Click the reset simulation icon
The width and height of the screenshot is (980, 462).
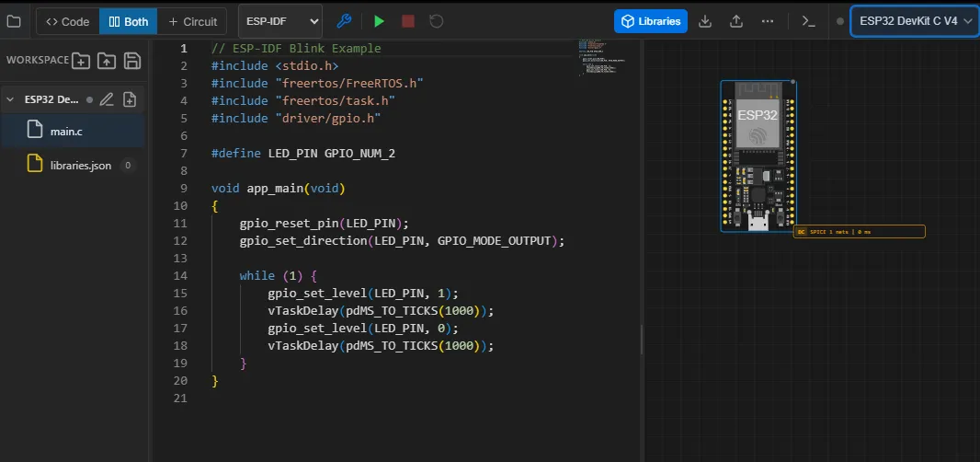437,21
